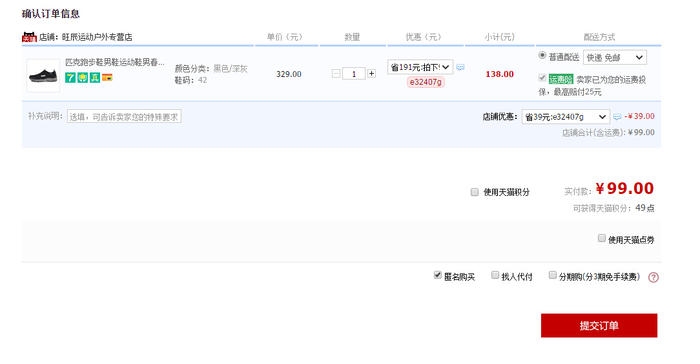Uncheck the 匿名购买 anonymous purchase box
This screenshot has height=364, width=700.
(x=438, y=275)
